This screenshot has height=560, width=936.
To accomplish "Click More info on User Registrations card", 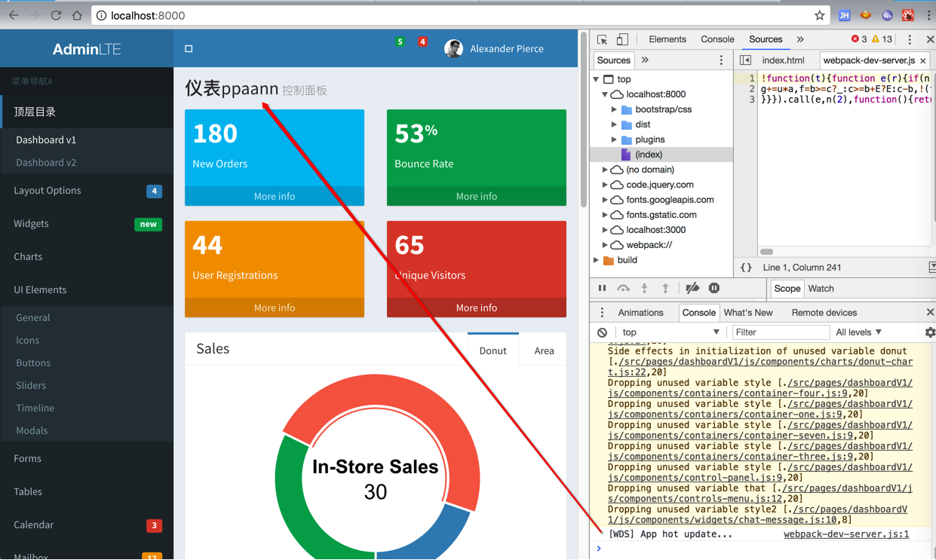I will (x=275, y=308).
